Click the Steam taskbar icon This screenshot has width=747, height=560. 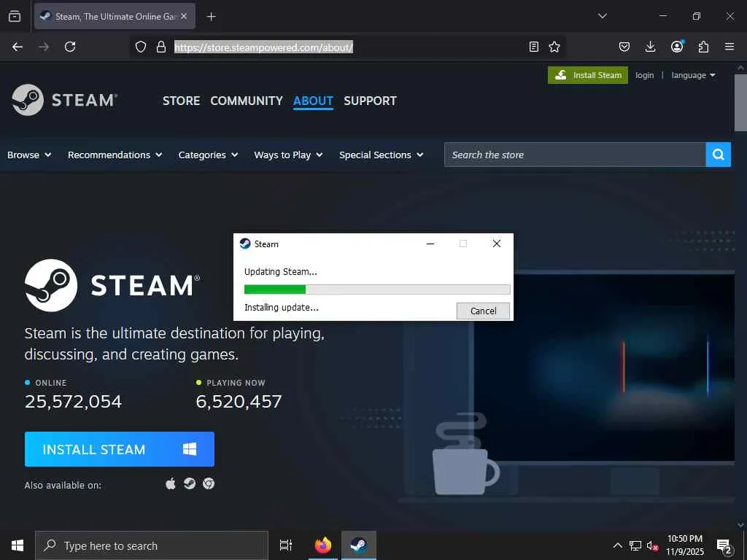(359, 545)
